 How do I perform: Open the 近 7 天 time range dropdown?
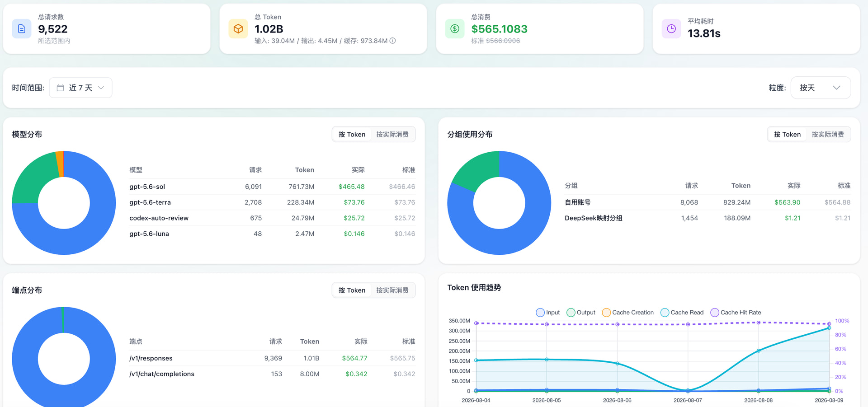(80, 88)
